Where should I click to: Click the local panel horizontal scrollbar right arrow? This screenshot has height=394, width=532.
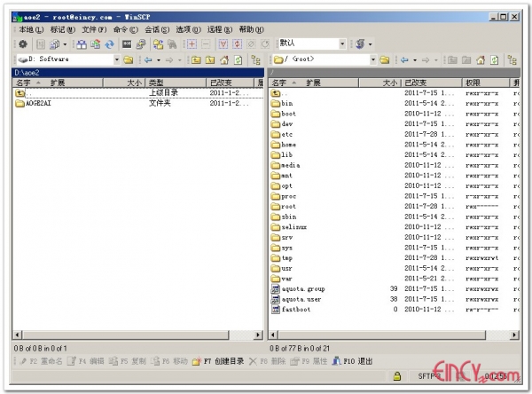click(258, 335)
